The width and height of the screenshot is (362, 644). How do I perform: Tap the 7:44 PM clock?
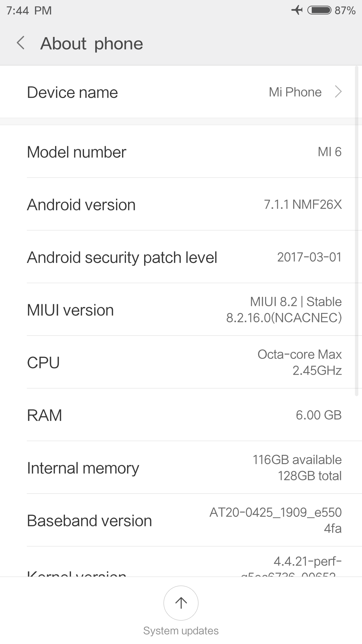pos(29,10)
